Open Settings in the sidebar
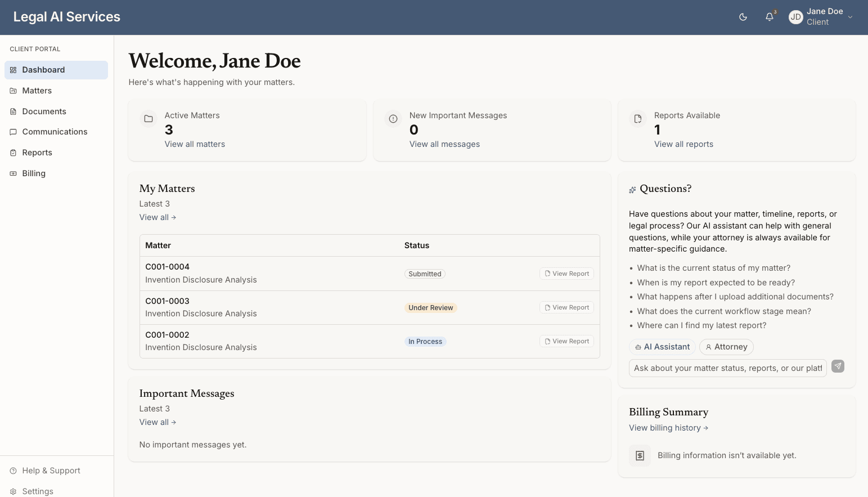The image size is (868, 497). [56, 491]
